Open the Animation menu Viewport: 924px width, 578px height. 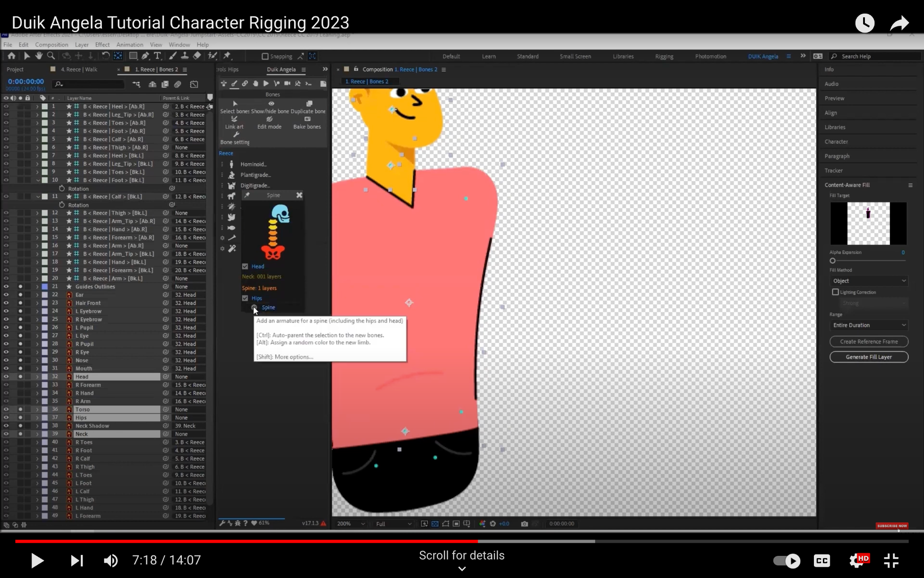pyautogui.click(x=129, y=45)
